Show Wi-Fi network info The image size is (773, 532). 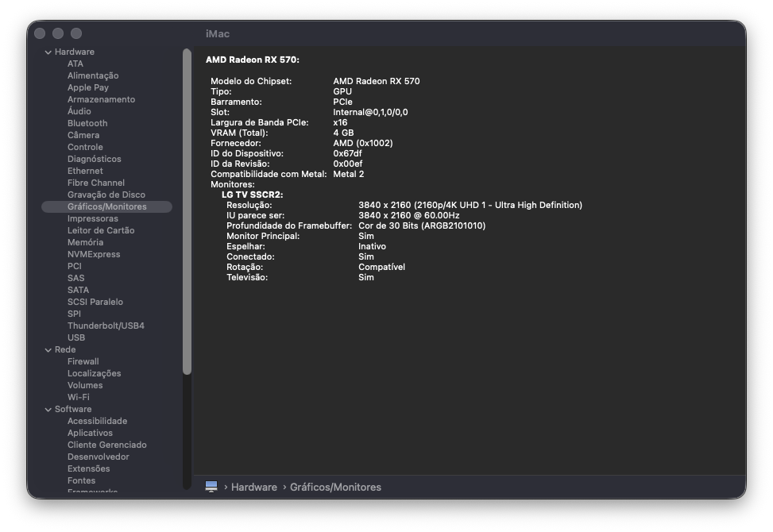[79, 397]
